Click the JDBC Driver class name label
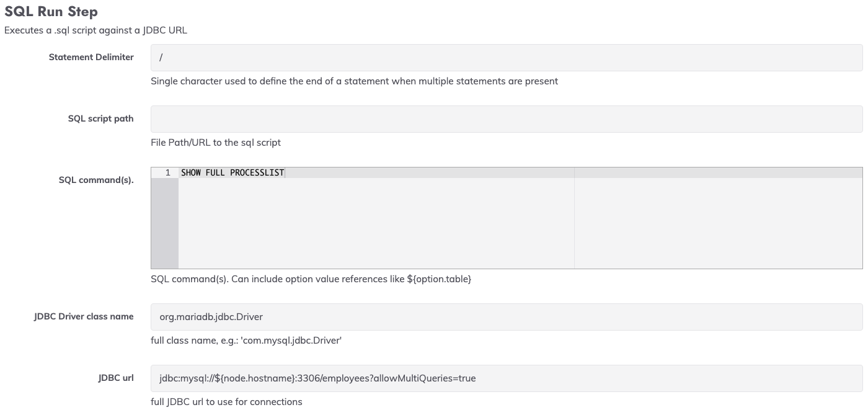 coord(84,316)
